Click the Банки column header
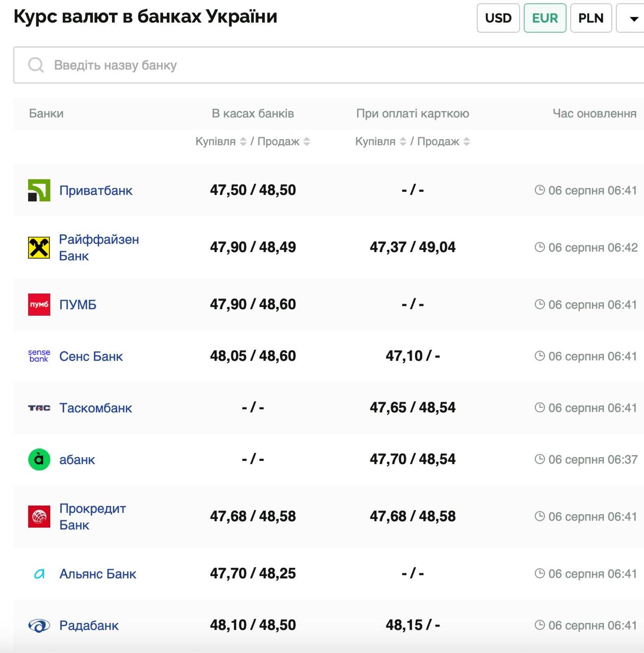Image resolution: width=644 pixels, height=653 pixels. click(x=46, y=113)
